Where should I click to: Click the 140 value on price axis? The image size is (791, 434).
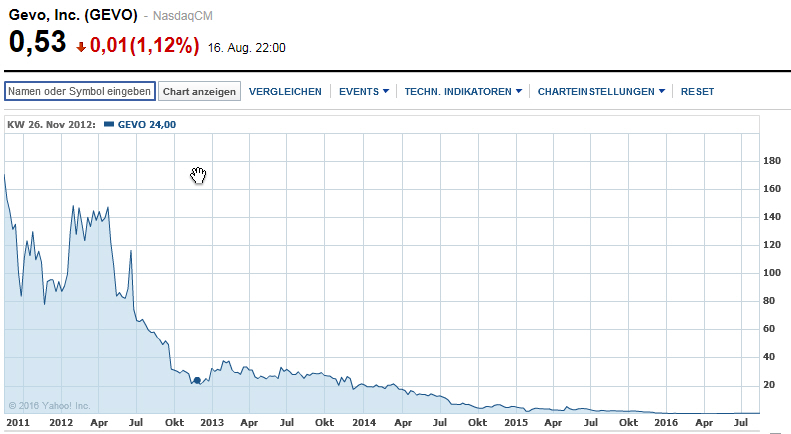coord(772,217)
